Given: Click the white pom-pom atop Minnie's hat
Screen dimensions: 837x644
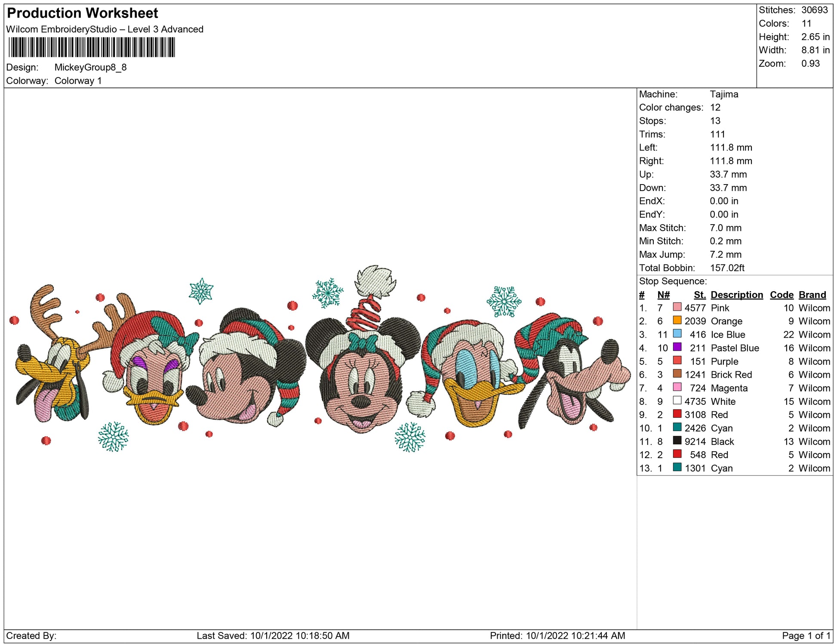Looking at the screenshot, I should (x=375, y=281).
